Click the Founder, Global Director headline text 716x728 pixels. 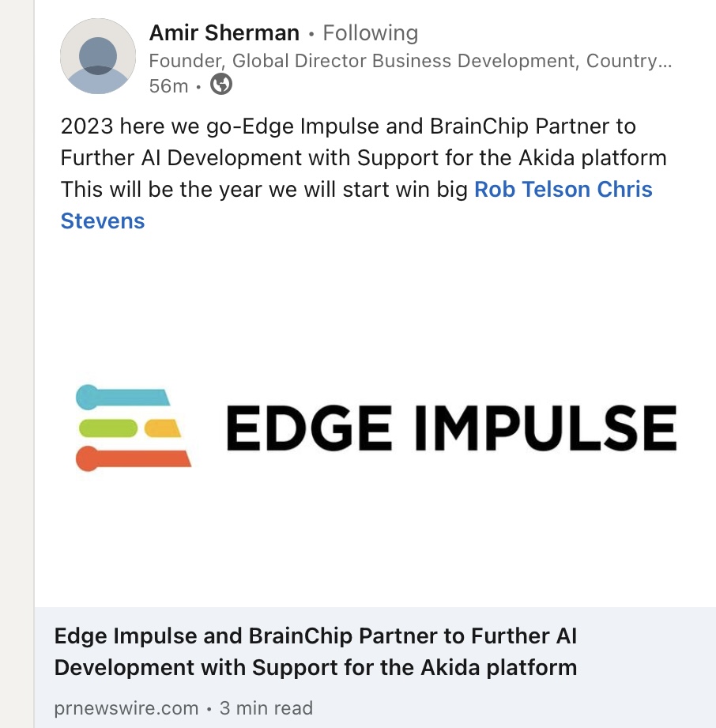[409, 61]
